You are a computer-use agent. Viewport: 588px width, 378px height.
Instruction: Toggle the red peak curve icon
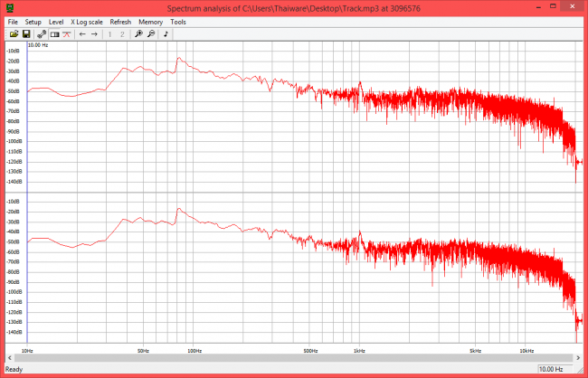point(67,34)
